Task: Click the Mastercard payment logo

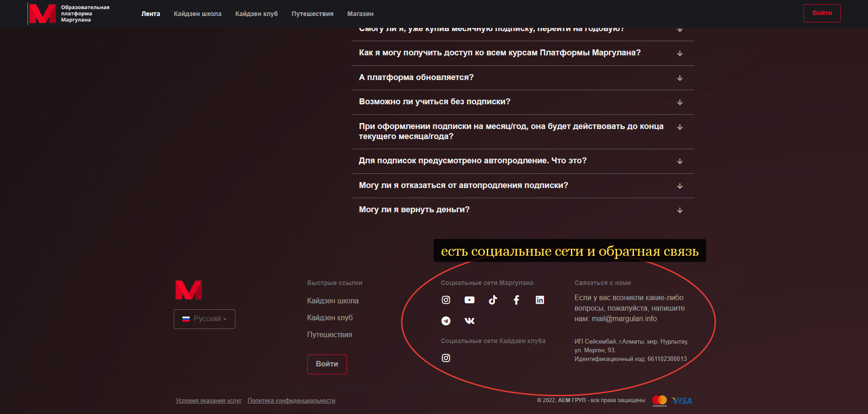Action: (x=660, y=401)
